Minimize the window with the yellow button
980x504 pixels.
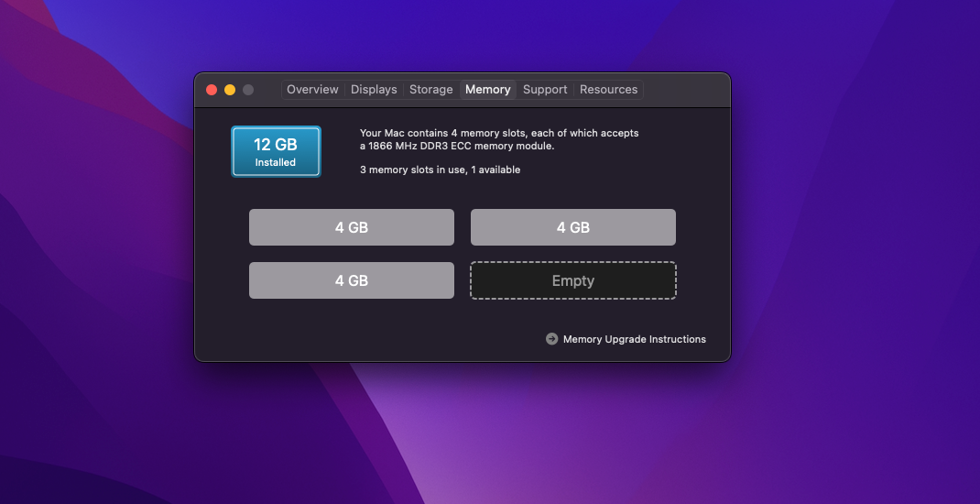(x=230, y=90)
